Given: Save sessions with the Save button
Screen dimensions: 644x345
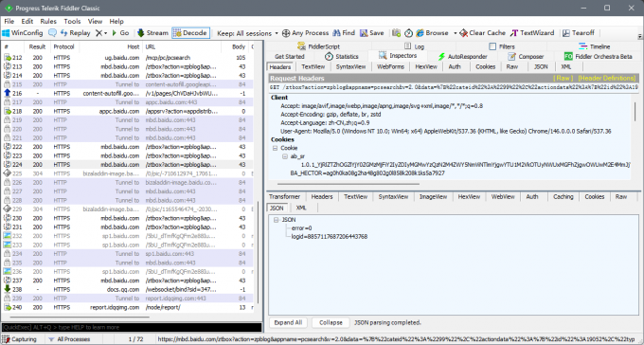Looking at the screenshot, I should (x=372, y=33).
